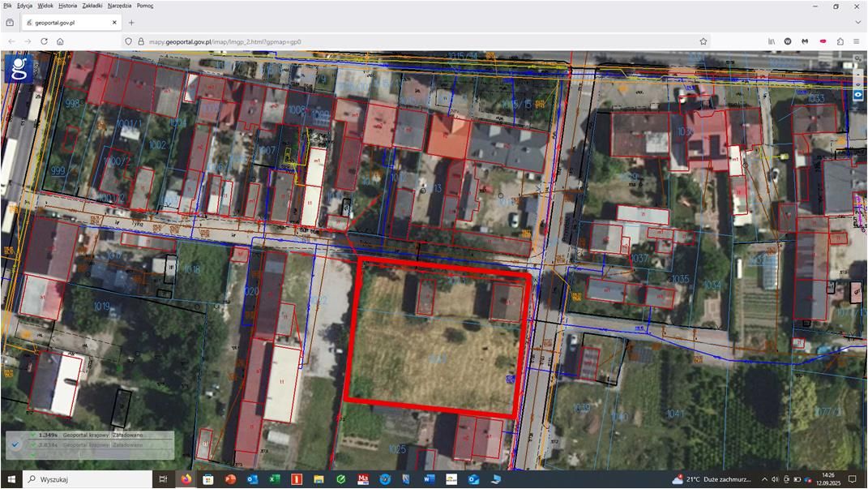Open the browser extensions puzzle icon
Viewport: 868px width, 489px height.
(x=840, y=41)
